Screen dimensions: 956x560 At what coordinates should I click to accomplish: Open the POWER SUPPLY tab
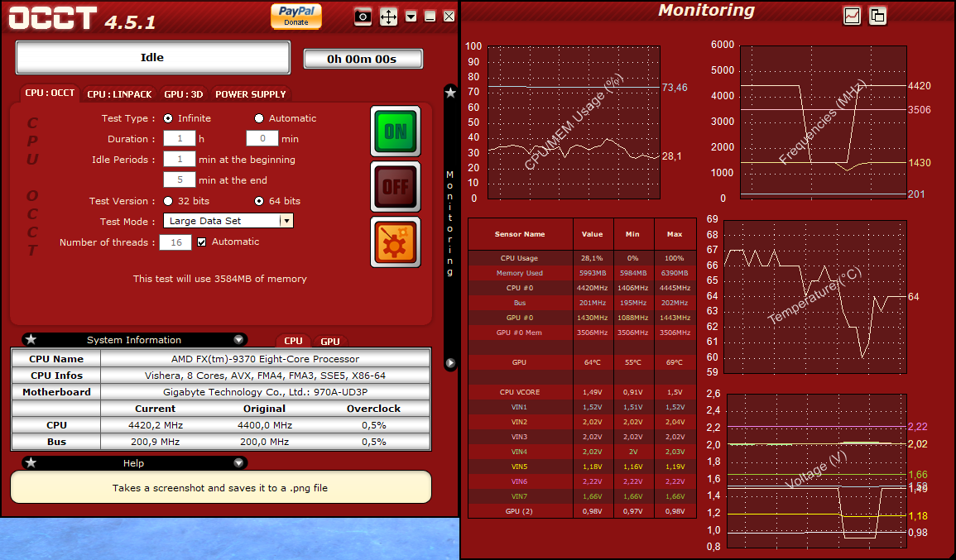[251, 94]
